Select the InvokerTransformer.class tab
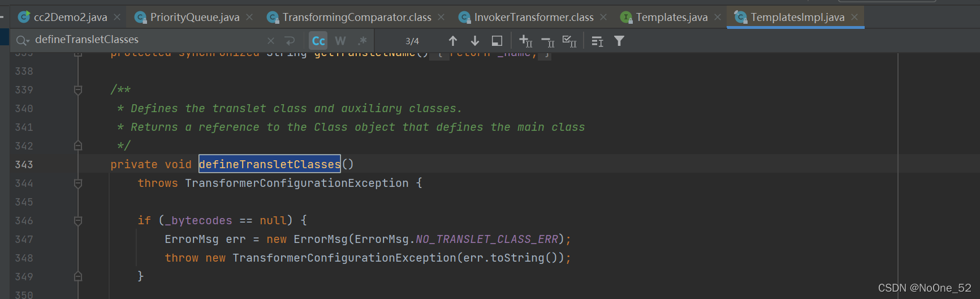Viewport: 980px width, 299px height. click(x=534, y=17)
